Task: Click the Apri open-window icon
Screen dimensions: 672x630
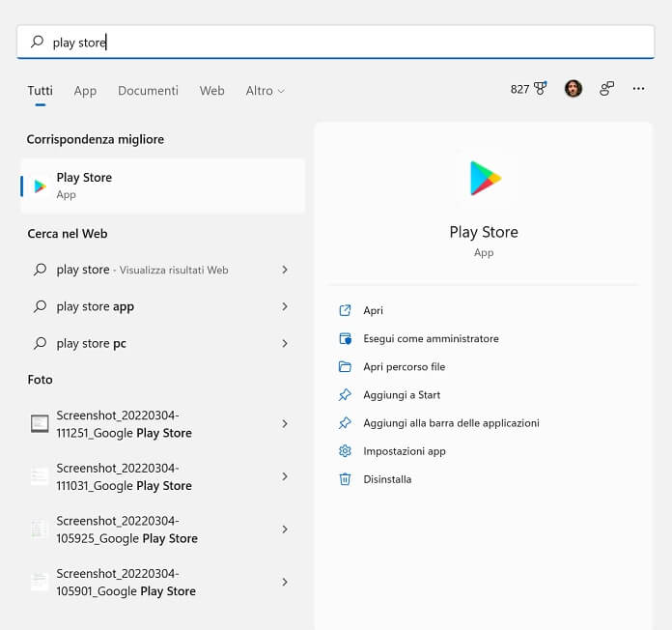Action: point(345,310)
